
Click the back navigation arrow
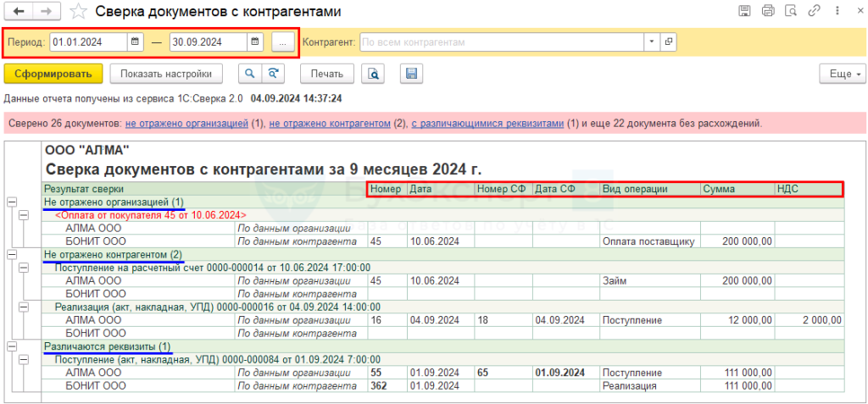pyautogui.click(x=19, y=12)
